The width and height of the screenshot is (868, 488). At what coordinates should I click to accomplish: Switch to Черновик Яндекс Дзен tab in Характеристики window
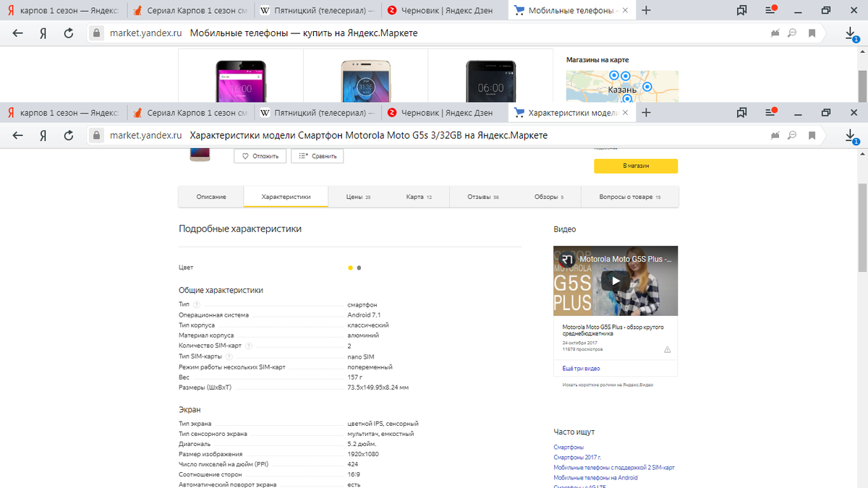(x=443, y=113)
